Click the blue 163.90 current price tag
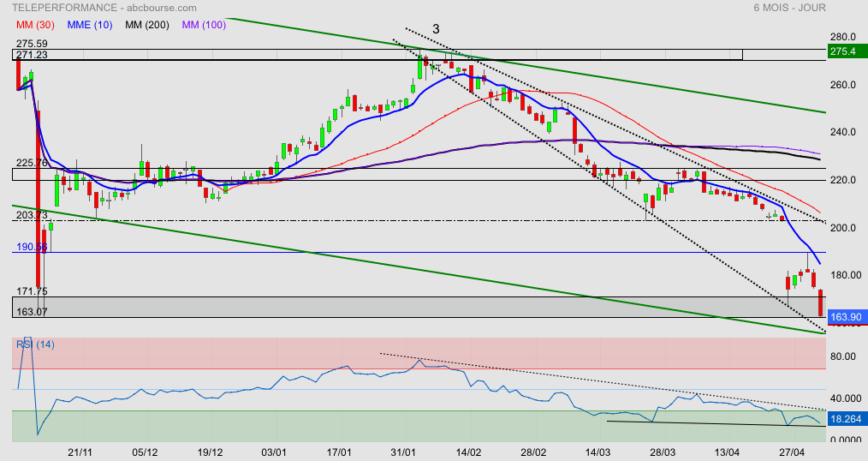Image resolution: width=868 pixels, height=461 pixels. coord(847,317)
